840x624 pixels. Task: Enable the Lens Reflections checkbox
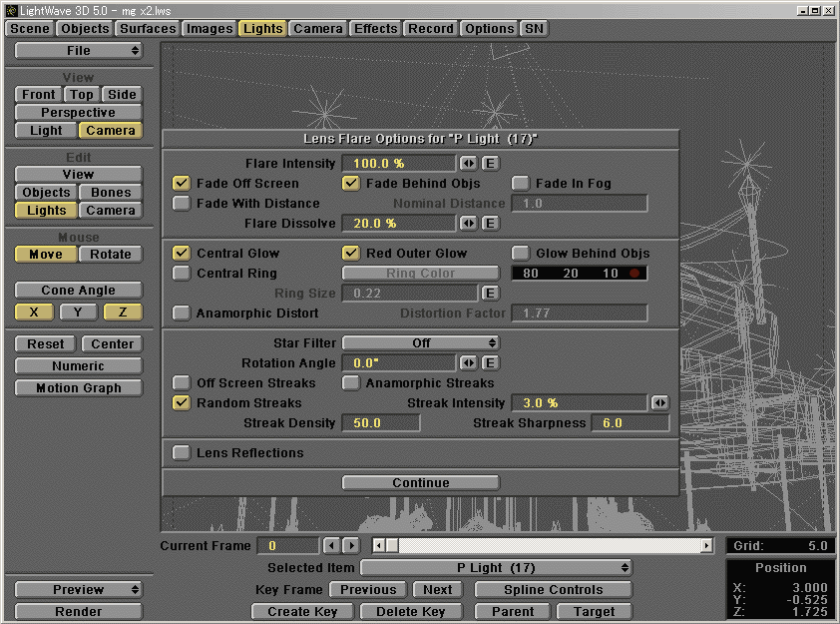point(181,453)
